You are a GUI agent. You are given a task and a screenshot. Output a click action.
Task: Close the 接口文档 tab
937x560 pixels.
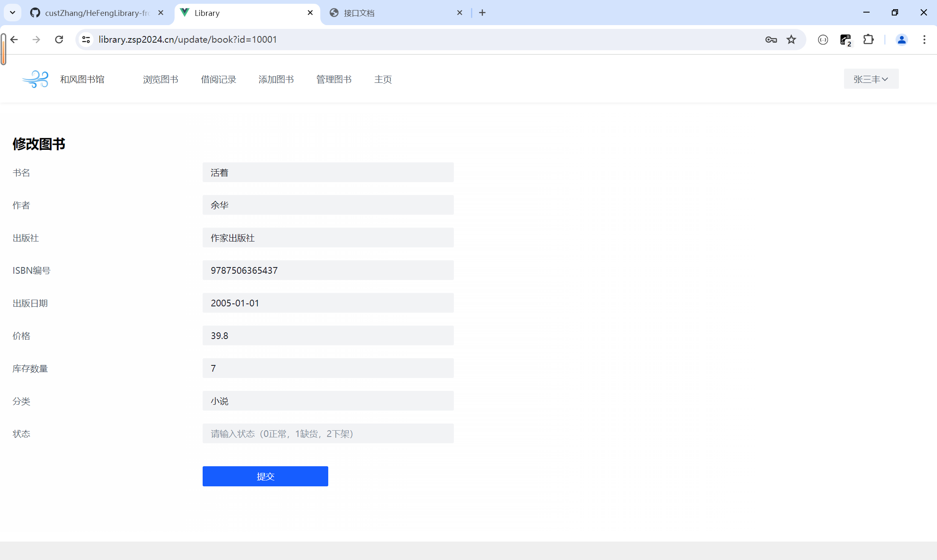460,13
